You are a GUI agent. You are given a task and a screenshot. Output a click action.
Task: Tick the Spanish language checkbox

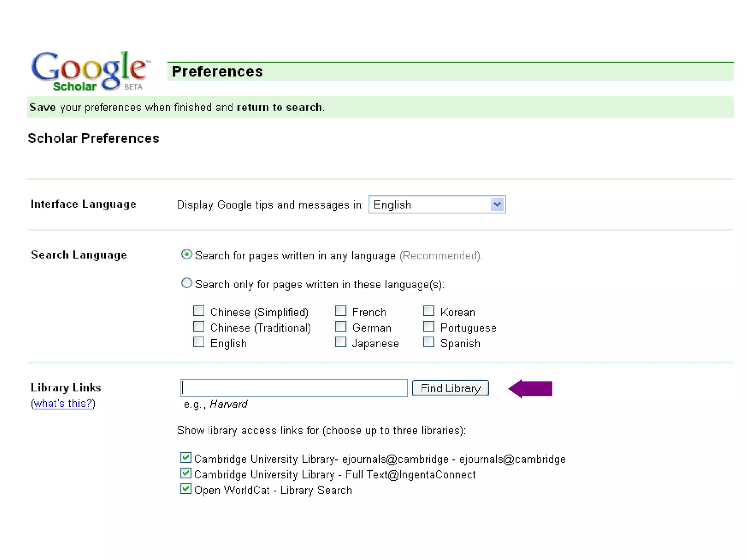click(429, 342)
